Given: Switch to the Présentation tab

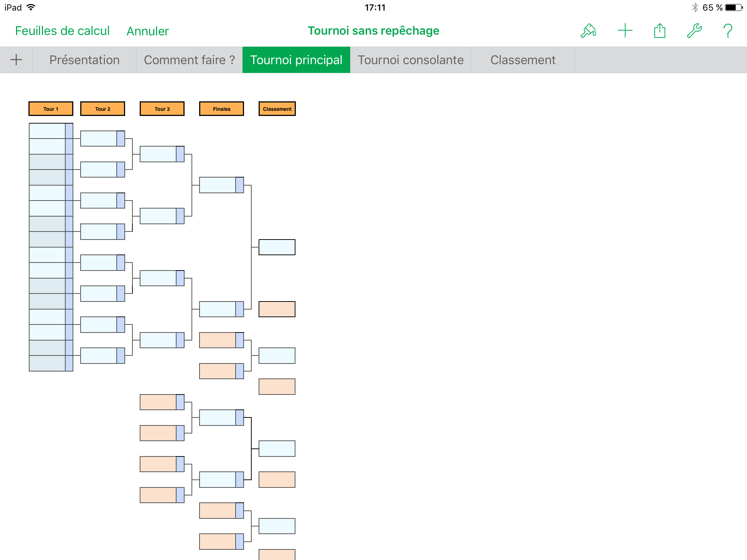Looking at the screenshot, I should tap(84, 60).
